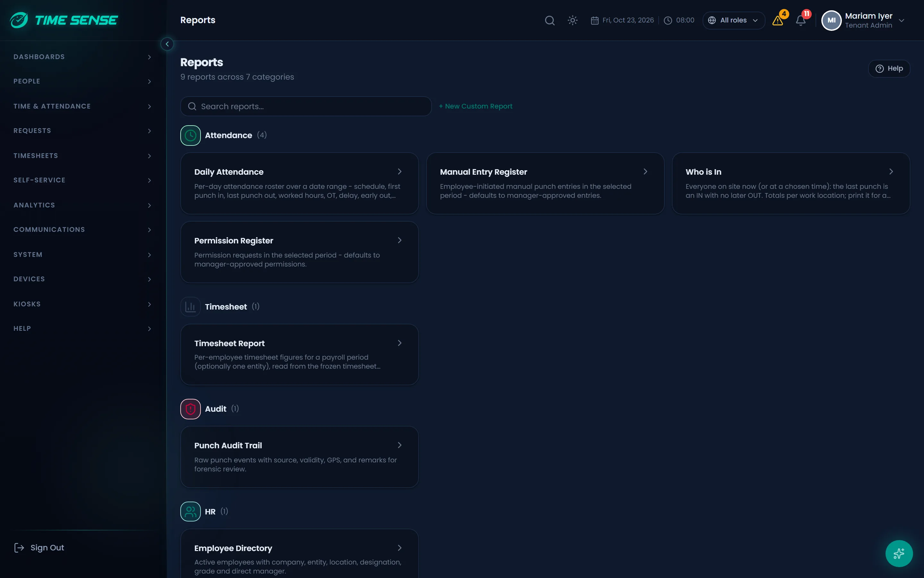Click the chevron on Manual Entry Register
This screenshot has height=578, width=924.
[x=645, y=172]
